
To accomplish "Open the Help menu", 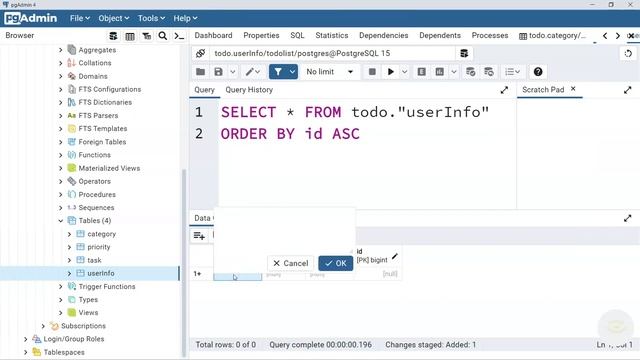I will click(185, 18).
